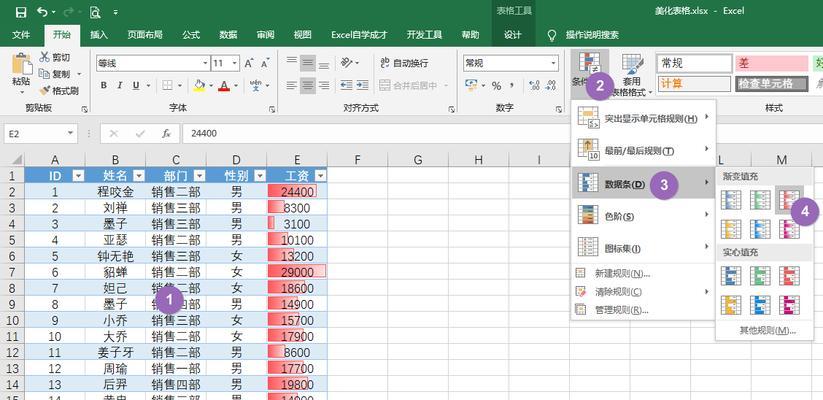Image resolution: width=823 pixels, height=400 pixels.
Task: Switch to the 插入 ribbon tab
Action: tap(99, 35)
